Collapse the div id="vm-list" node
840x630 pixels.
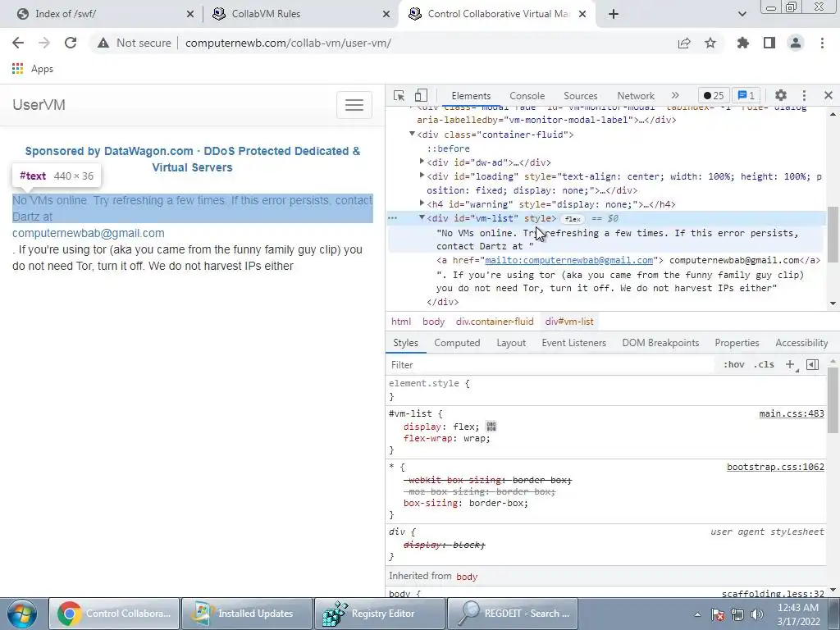point(422,217)
